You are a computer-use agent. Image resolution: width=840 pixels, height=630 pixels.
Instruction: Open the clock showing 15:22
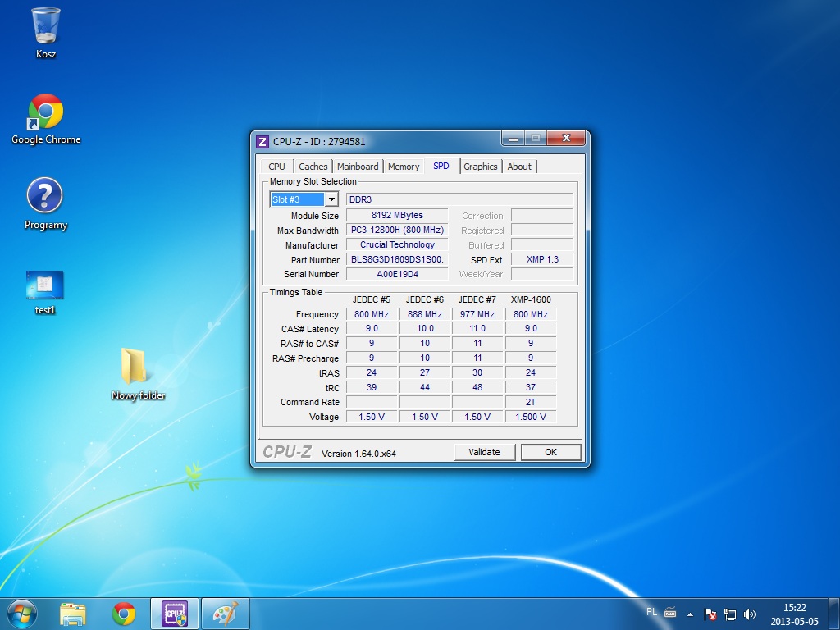[x=794, y=614]
